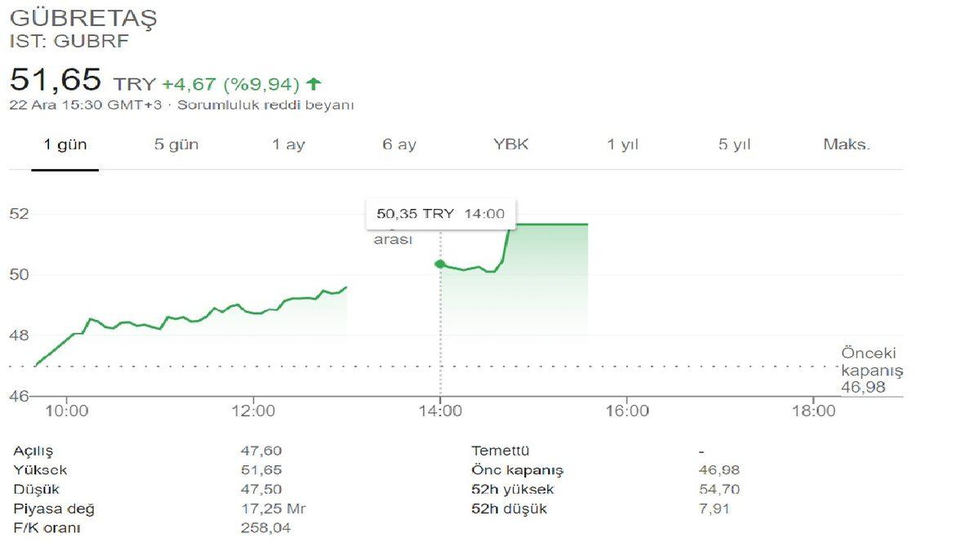Screen dimensions: 980x551
Task: Switch to the 1 yıl tab
Action: 622,145
